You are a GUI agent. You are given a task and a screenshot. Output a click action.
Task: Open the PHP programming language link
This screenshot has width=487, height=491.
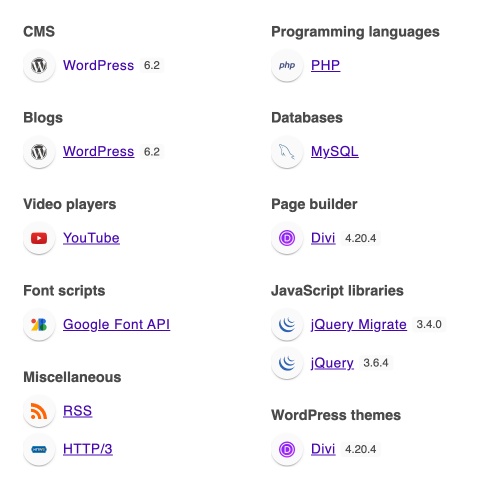[325, 65]
